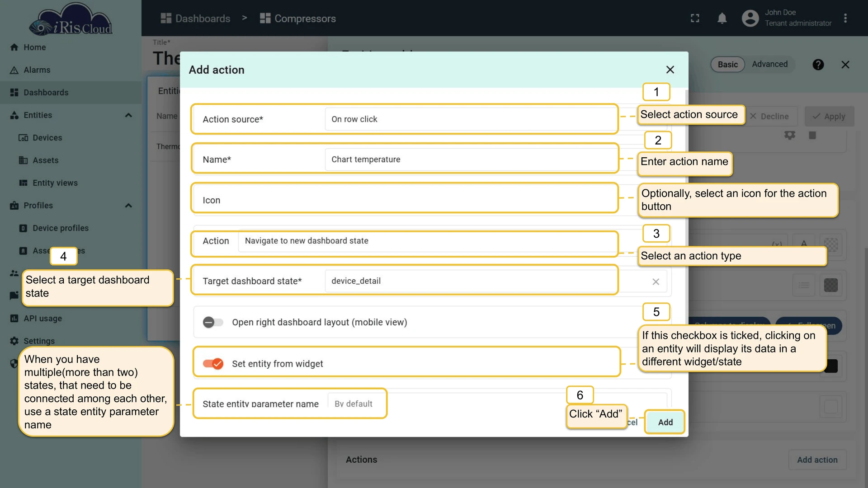
Task: Switch to Advanced mode tab
Action: pos(769,64)
